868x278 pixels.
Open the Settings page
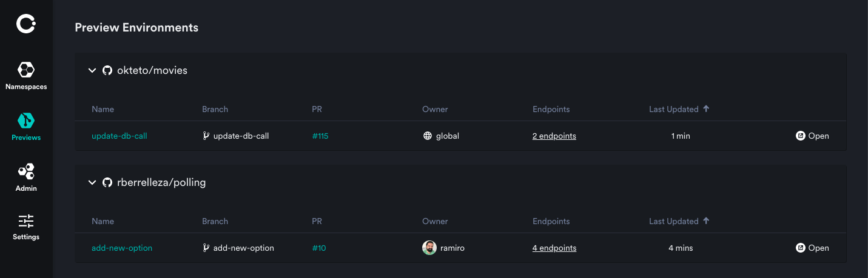pos(26,227)
